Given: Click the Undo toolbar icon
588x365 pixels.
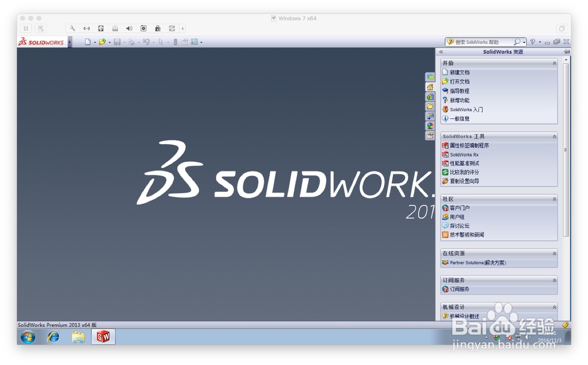Looking at the screenshot, I should [147, 42].
